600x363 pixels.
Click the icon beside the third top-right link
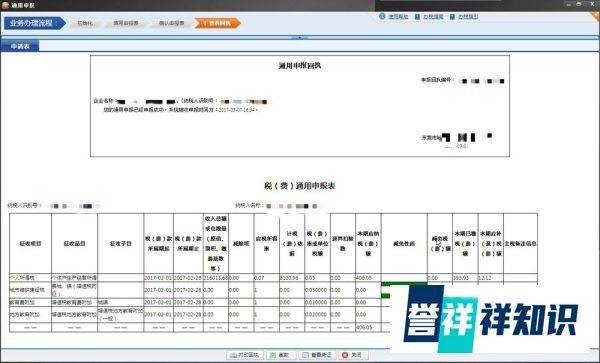[x=452, y=17]
